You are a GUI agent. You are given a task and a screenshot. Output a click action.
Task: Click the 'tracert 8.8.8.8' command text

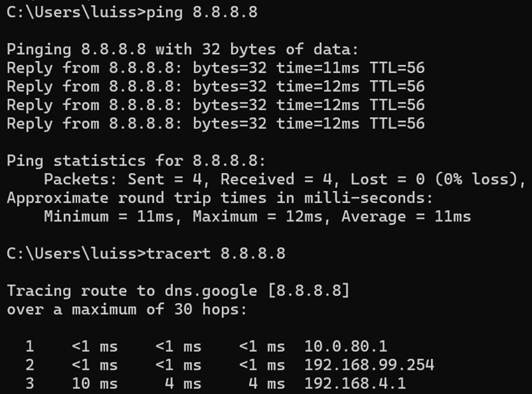[x=216, y=253]
